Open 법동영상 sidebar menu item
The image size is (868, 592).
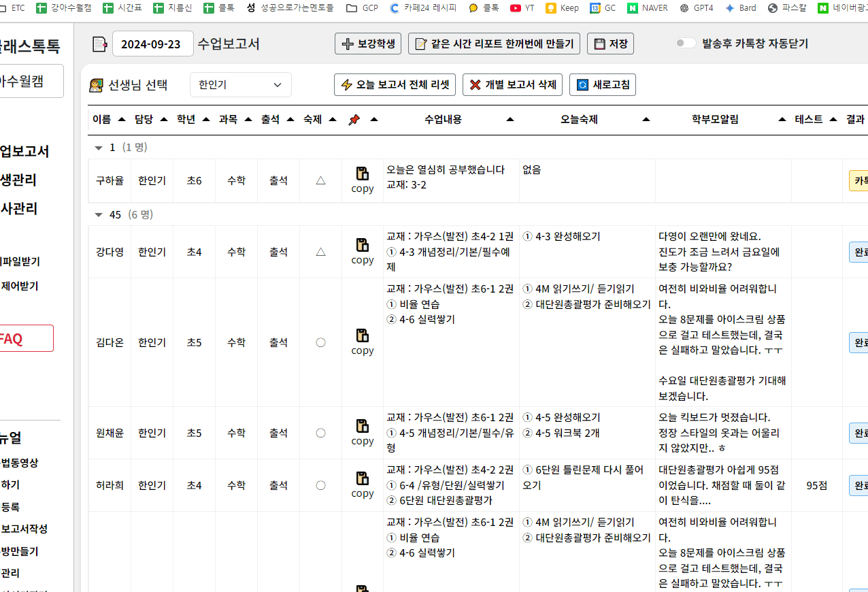click(19, 463)
